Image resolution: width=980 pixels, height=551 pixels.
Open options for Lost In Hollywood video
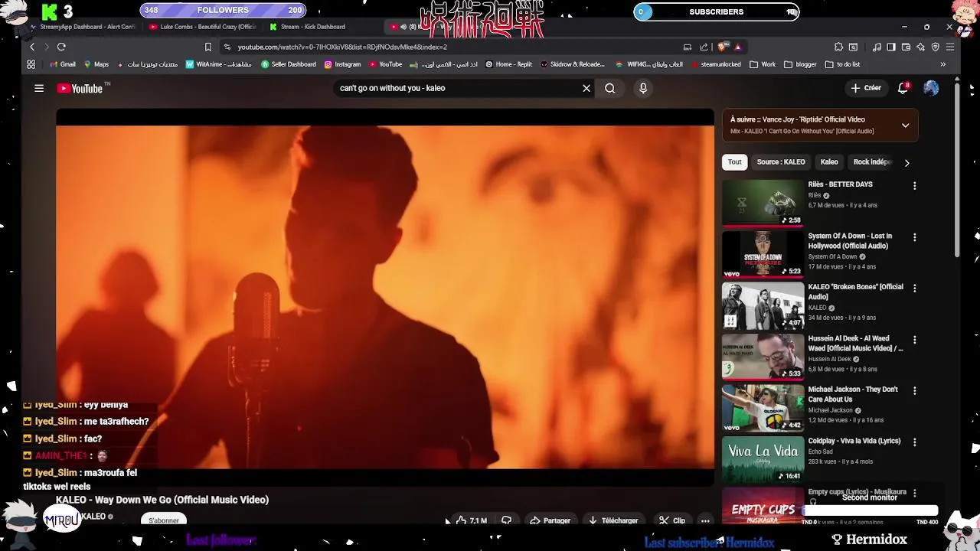[x=914, y=237]
